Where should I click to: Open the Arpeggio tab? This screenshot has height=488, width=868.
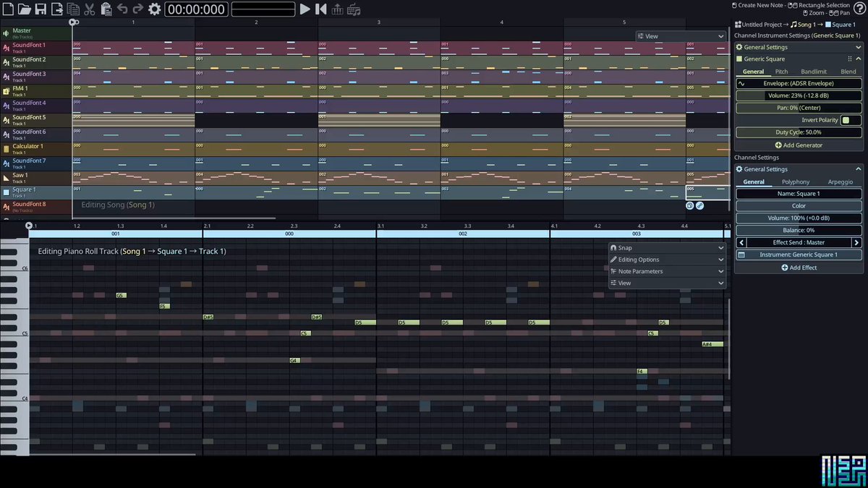point(841,182)
